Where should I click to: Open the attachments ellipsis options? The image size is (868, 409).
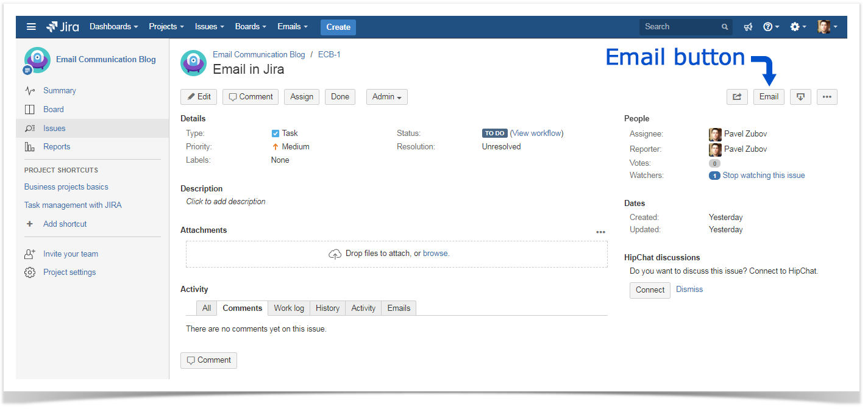601,232
